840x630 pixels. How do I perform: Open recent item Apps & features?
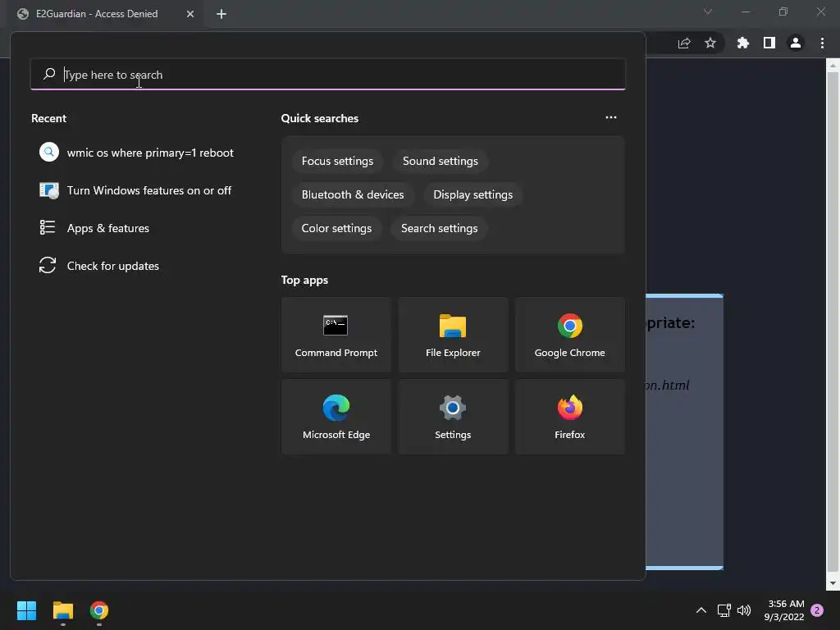137,228
